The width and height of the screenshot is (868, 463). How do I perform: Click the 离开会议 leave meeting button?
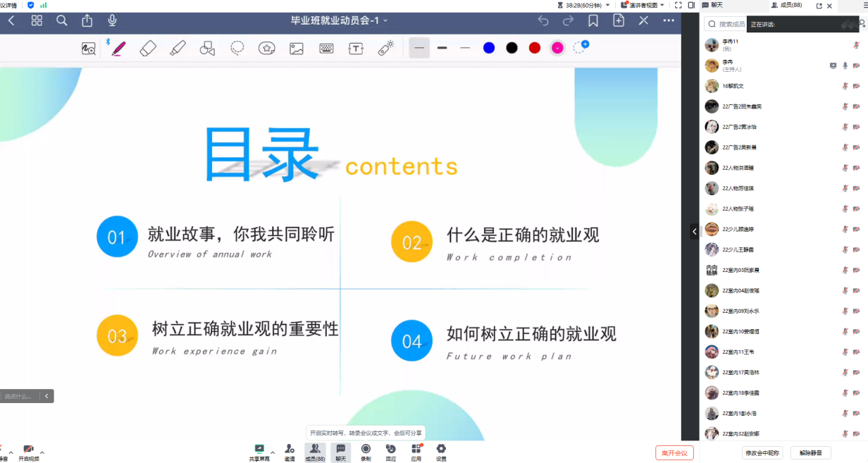pos(674,452)
